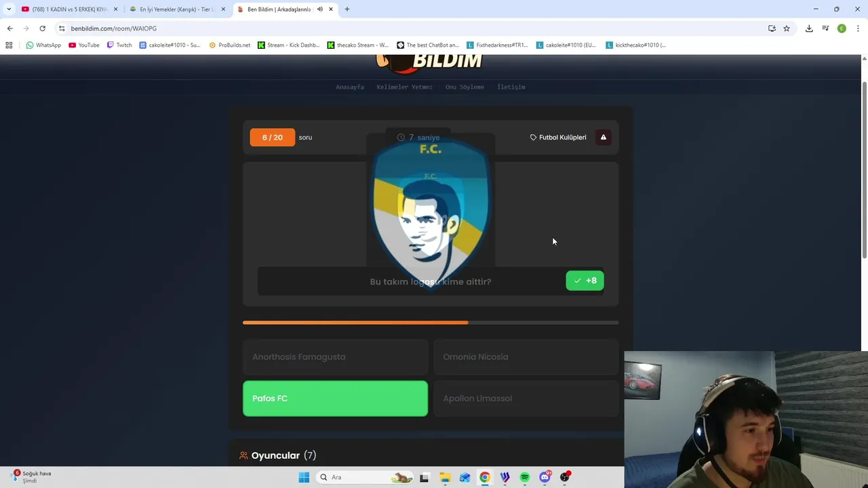Open the İletişim navigation link
The width and height of the screenshot is (868, 488).
click(x=511, y=87)
